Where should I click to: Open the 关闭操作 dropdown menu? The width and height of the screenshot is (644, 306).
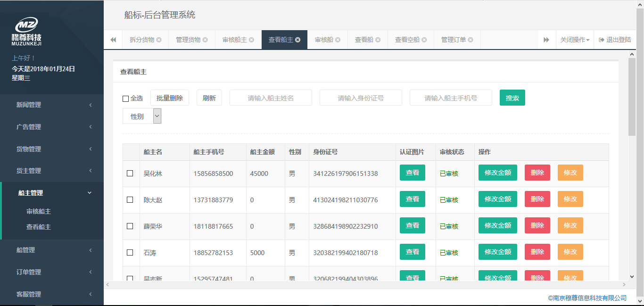tap(575, 40)
